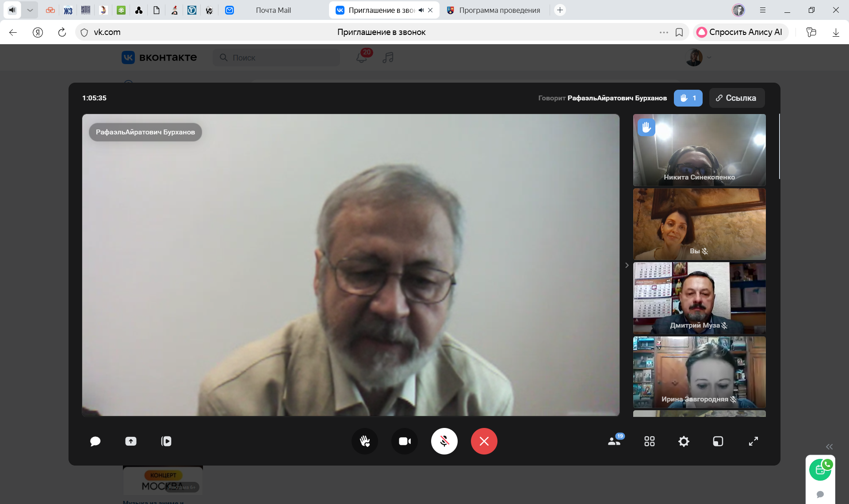
Task: Open the call chat icon
Action: coord(95,441)
